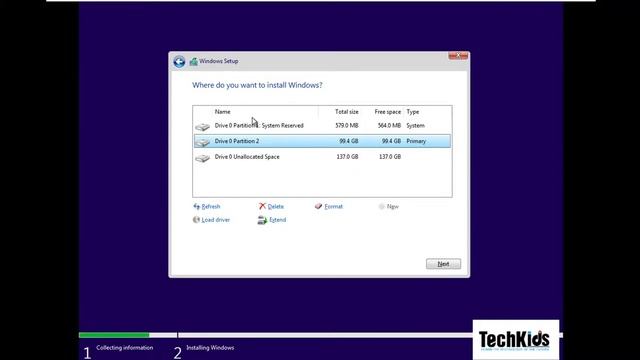Go back using the blue arrow button
Image resolution: width=640 pixels, height=360 pixels.
pyautogui.click(x=179, y=62)
